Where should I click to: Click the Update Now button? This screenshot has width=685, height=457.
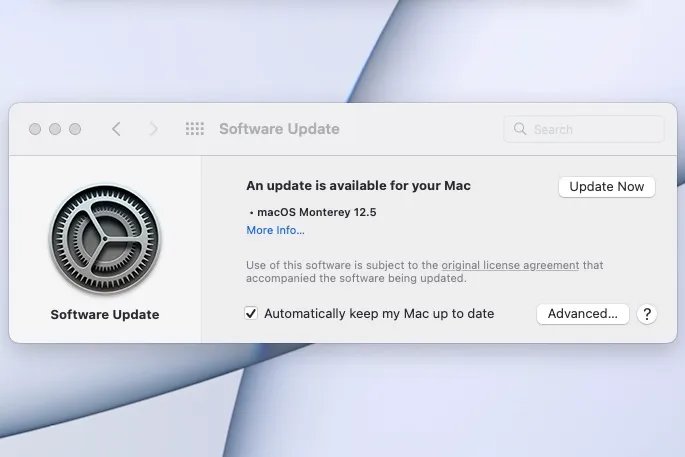tap(606, 187)
